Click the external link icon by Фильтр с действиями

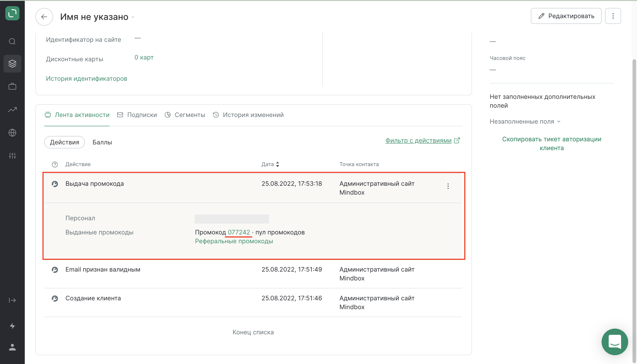coord(457,140)
